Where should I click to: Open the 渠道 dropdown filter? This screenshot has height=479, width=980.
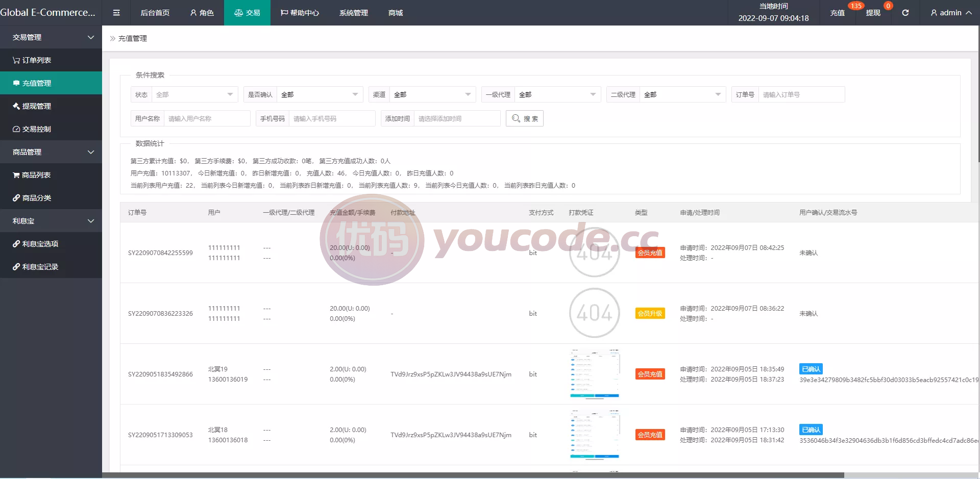[x=432, y=94]
